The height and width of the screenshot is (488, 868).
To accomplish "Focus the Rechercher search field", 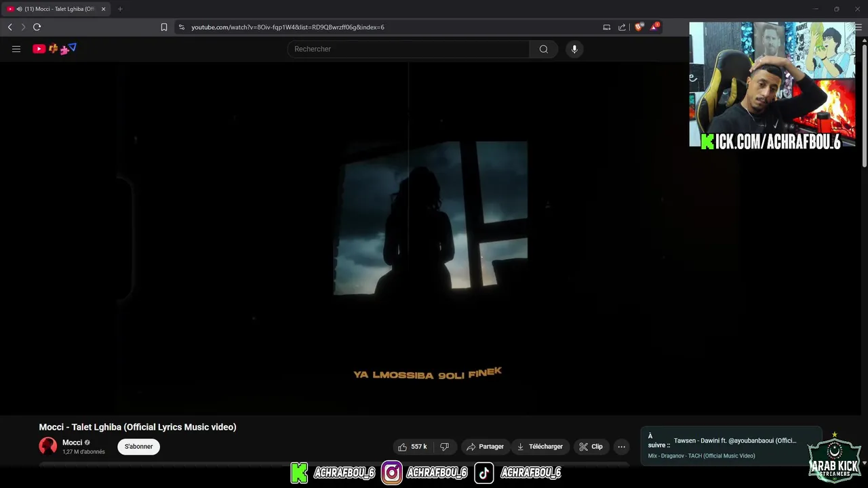I will tap(408, 49).
